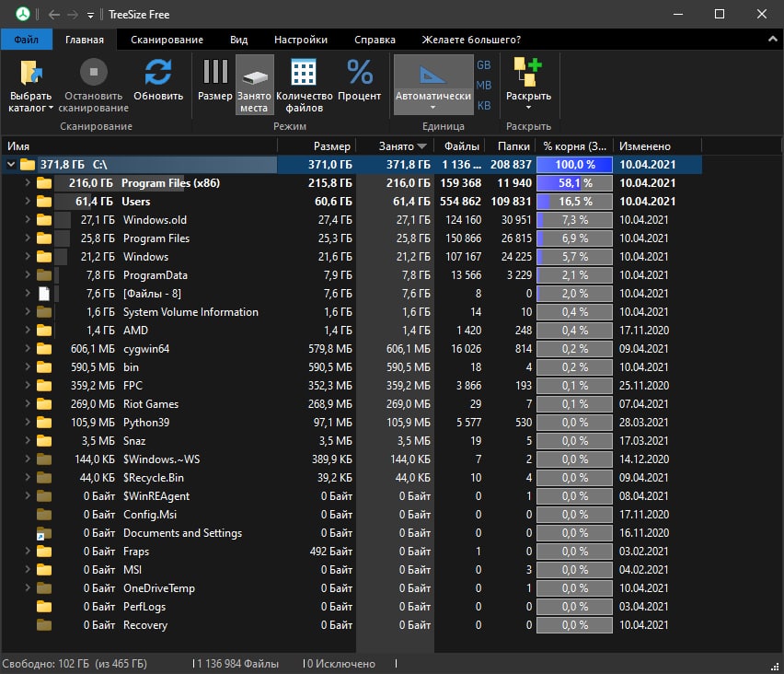Image resolution: width=784 pixels, height=674 pixels.
Task: Click the Stop scanning (Остановить сканирование) icon
Action: [x=94, y=72]
